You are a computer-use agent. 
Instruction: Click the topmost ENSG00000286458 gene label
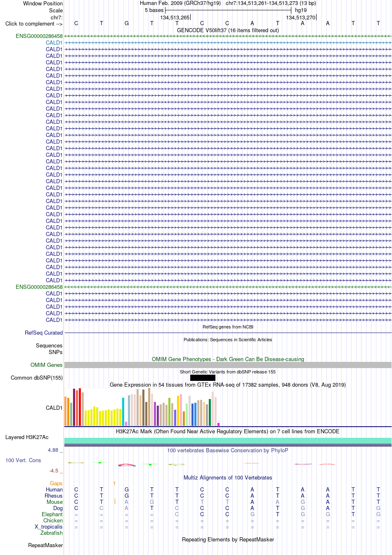[x=39, y=36]
